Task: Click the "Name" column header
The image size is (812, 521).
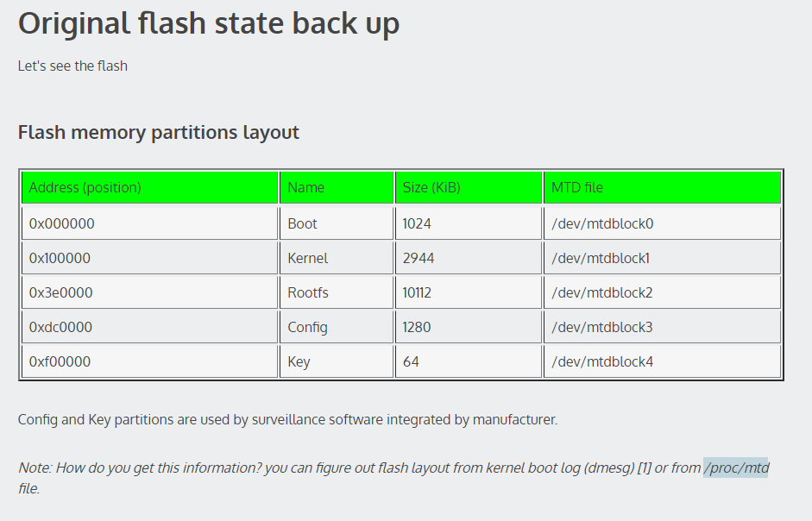Action: 305,188
